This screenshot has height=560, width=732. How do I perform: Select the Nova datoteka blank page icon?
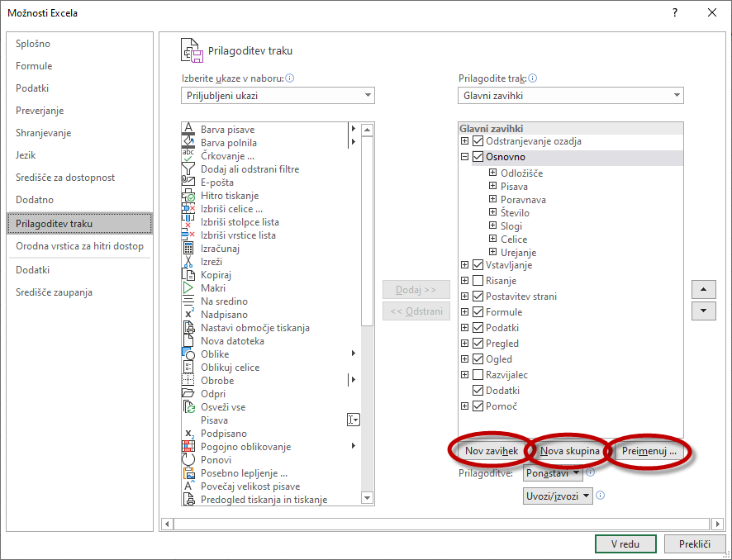coord(188,340)
